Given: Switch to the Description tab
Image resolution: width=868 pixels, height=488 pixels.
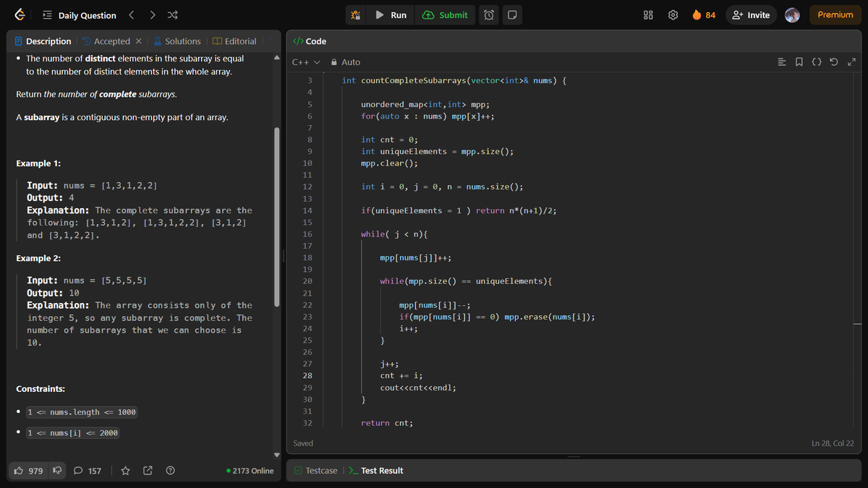Looking at the screenshot, I should (43, 41).
